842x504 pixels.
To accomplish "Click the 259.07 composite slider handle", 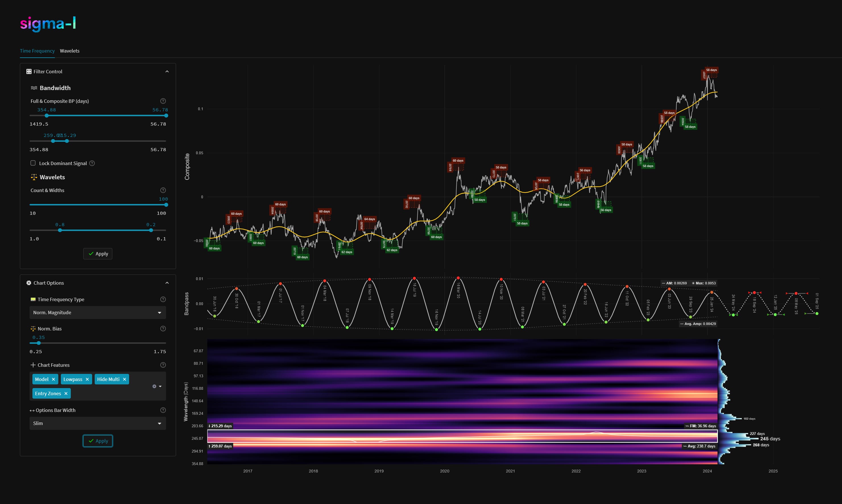I will coord(53,141).
